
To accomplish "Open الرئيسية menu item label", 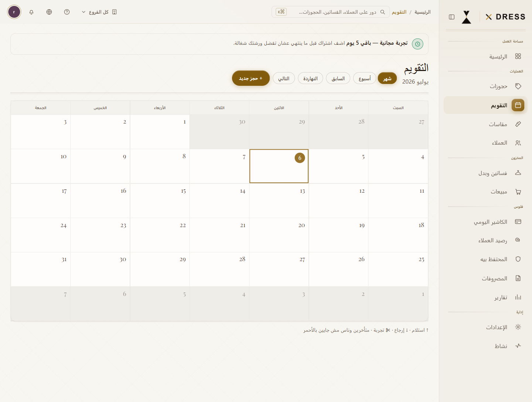I will pyautogui.click(x=498, y=57).
